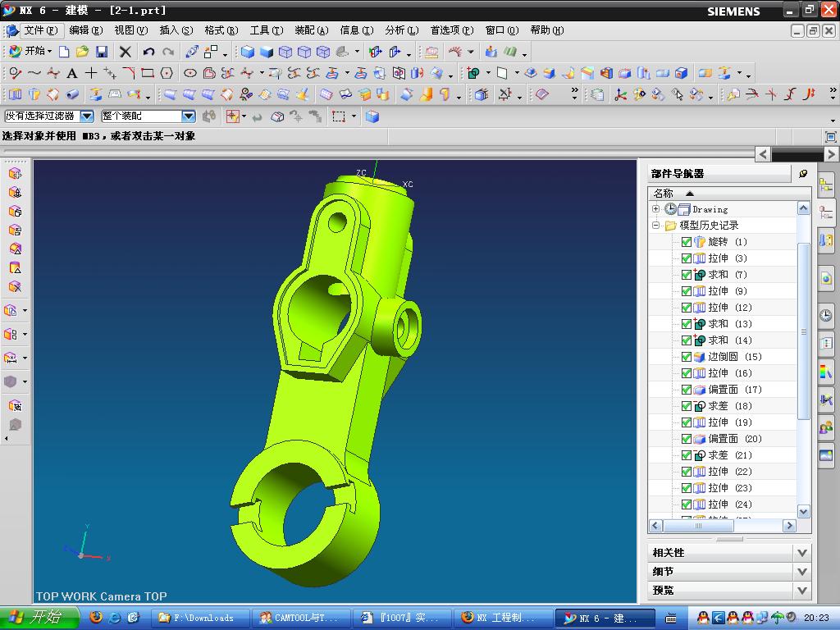Select the Text 'A' curve tool
840x630 pixels.
click(x=72, y=73)
